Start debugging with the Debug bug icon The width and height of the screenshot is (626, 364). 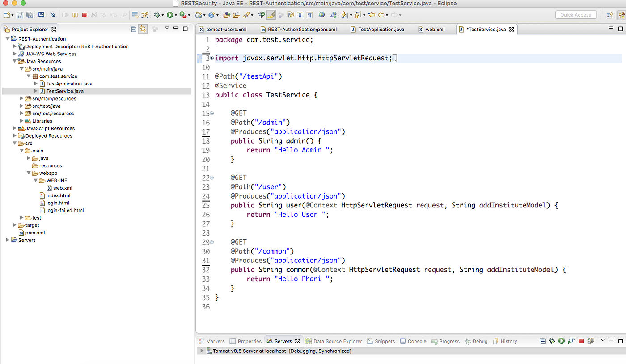click(157, 15)
